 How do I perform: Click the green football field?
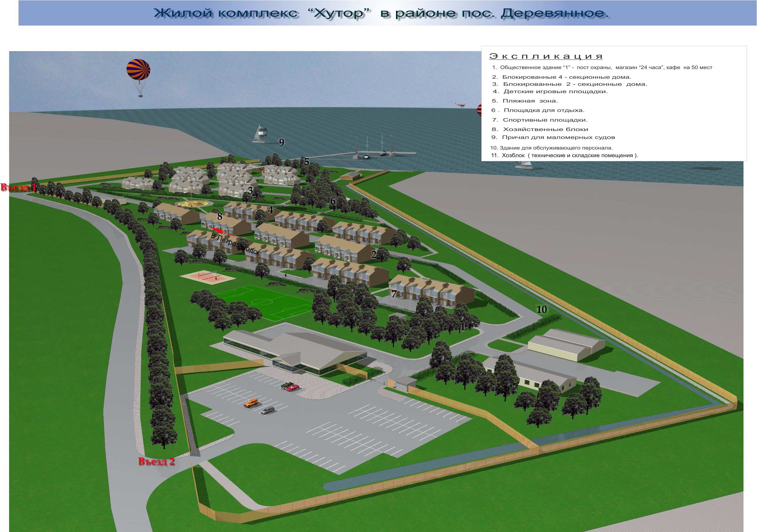coord(263,302)
